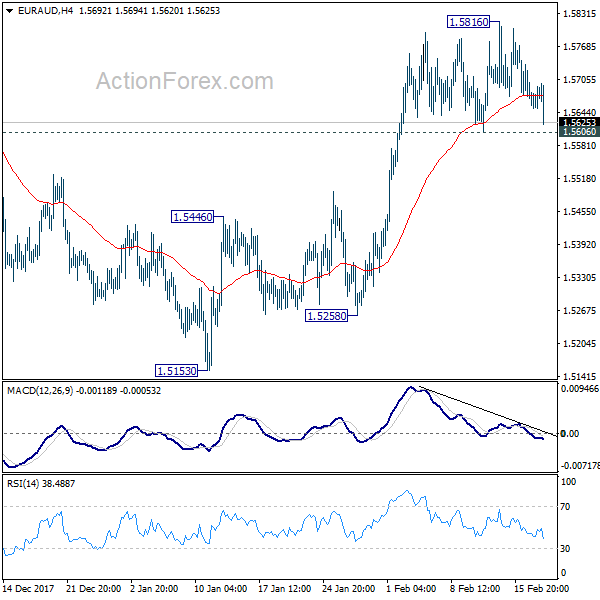The height and width of the screenshot is (600, 600).
Task: Select the 1.52580 low price label
Action: (x=326, y=316)
